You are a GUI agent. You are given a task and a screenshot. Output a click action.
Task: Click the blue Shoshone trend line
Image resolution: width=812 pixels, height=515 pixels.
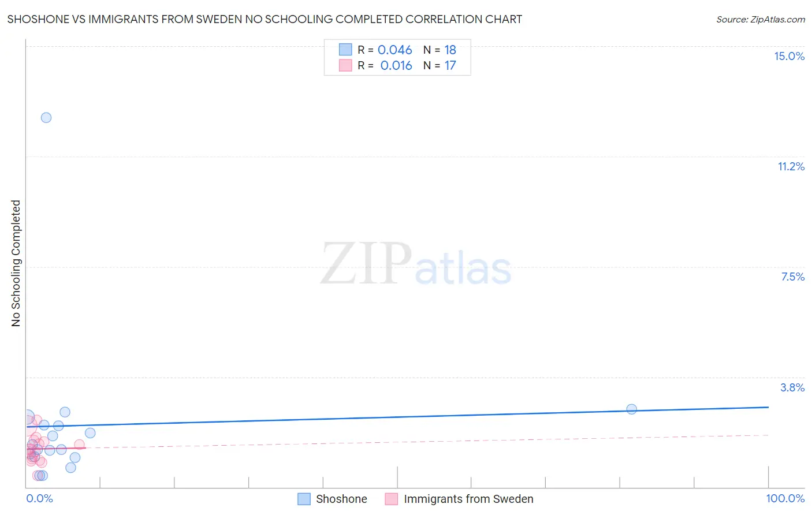(x=397, y=417)
